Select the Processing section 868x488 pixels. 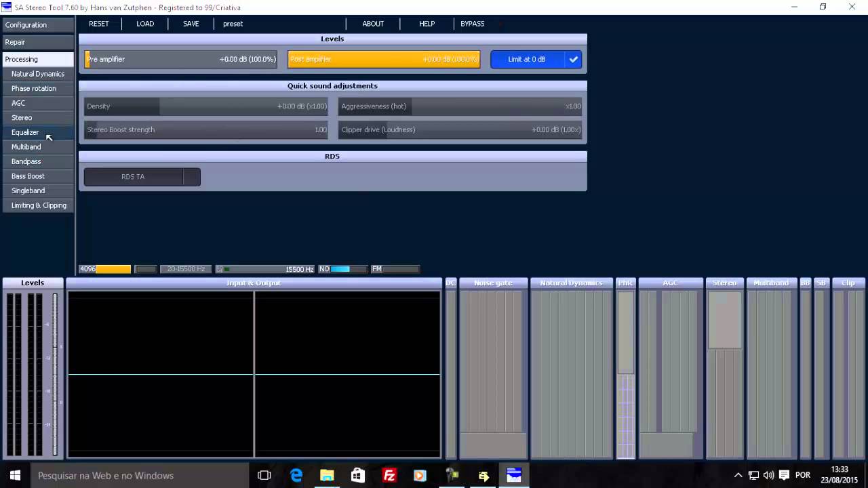pyautogui.click(x=38, y=59)
